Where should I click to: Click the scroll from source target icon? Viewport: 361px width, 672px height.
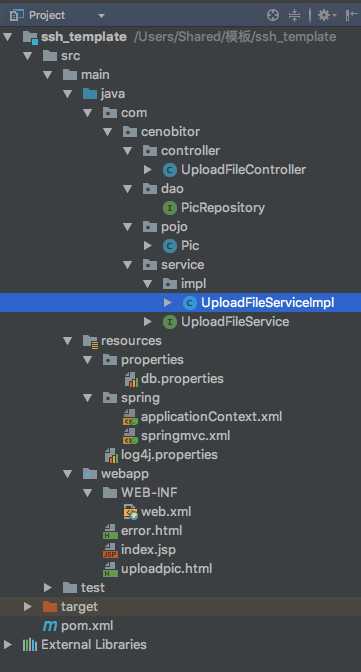(273, 16)
